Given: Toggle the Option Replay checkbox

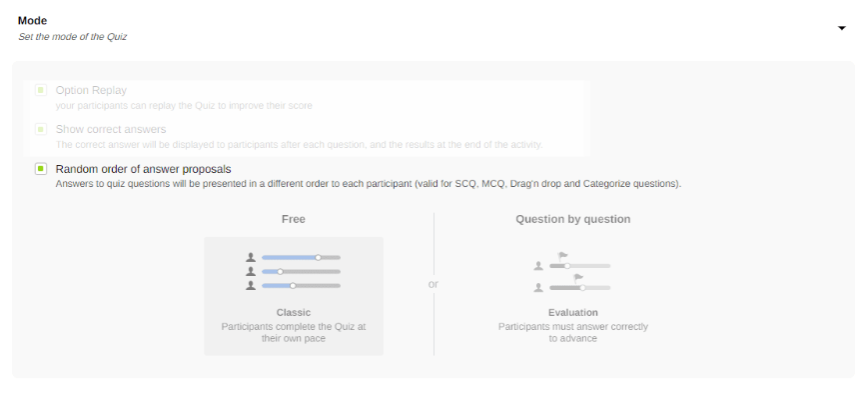Looking at the screenshot, I should pyautogui.click(x=41, y=90).
